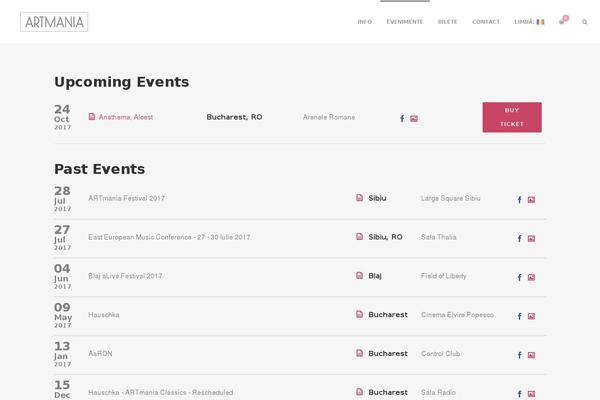This screenshot has height=400, width=600.
Task: Click the Upcoming Events heading
Action: click(122, 82)
